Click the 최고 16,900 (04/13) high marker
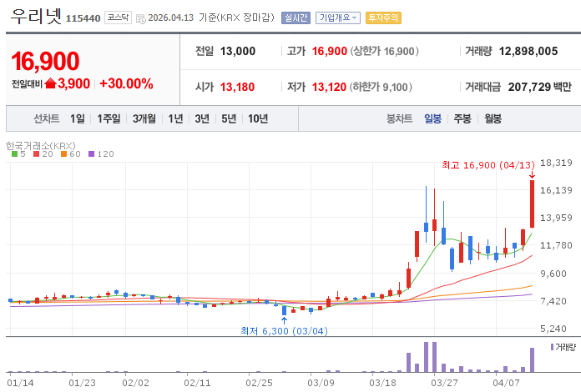 pyautogui.click(x=488, y=165)
